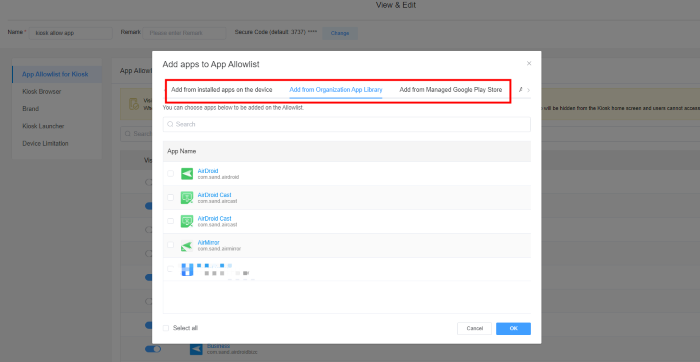
Task: Close the Add apps to App Allowlist dialog
Action: click(529, 63)
